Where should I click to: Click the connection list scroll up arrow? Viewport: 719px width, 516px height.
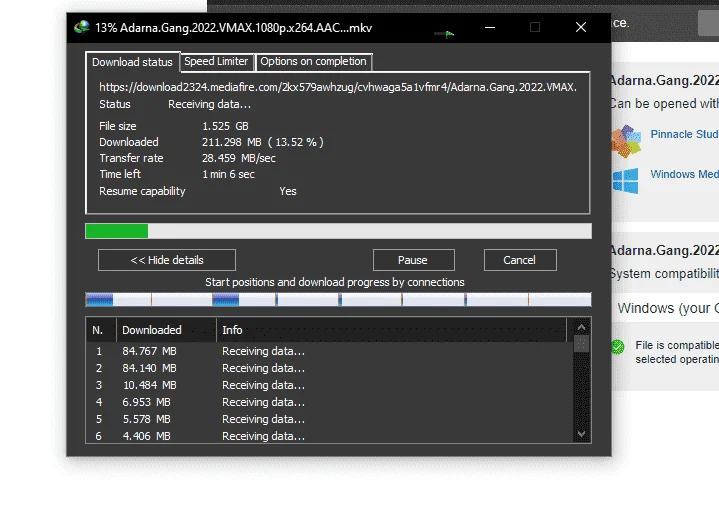581,327
